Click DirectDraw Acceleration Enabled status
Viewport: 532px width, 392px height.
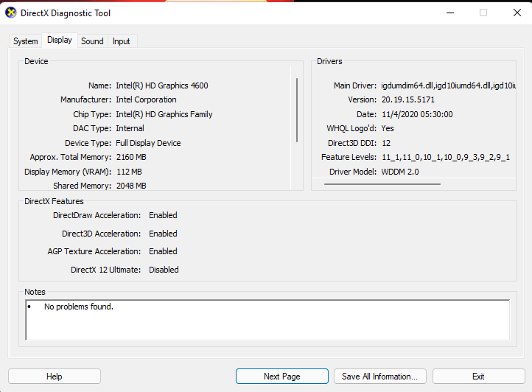point(163,215)
